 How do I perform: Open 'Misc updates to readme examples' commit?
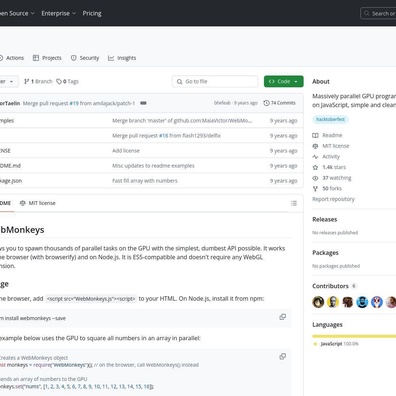[153, 166]
